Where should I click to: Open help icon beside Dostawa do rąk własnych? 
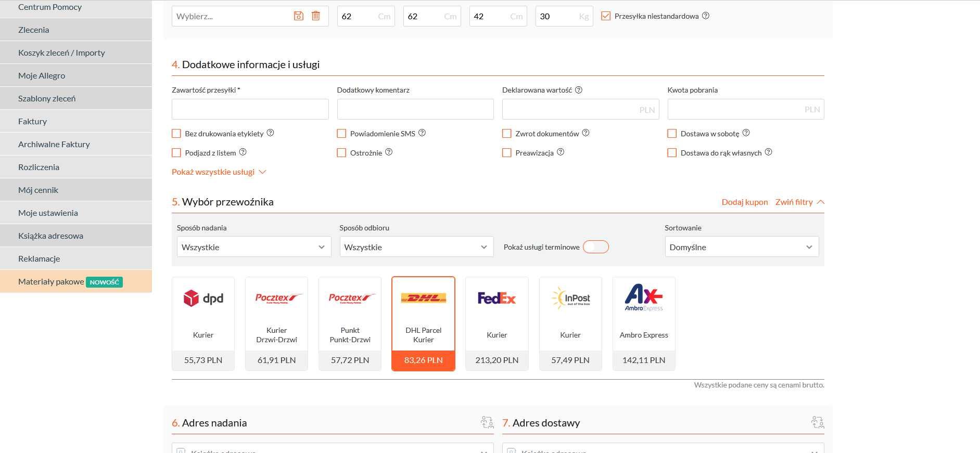click(x=769, y=152)
